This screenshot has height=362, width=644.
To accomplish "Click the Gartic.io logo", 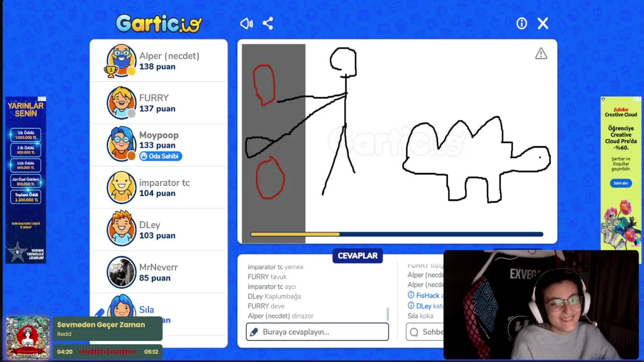I will pyautogui.click(x=159, y=23).
